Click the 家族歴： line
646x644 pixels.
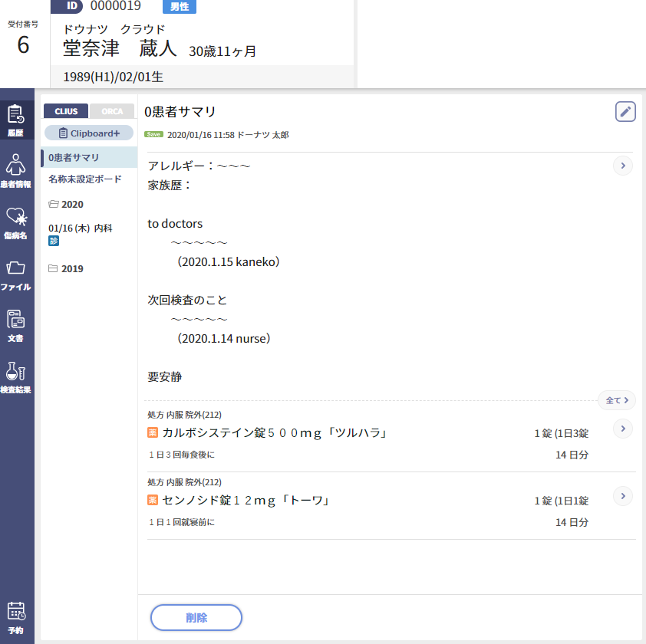[x=170, y=186]
